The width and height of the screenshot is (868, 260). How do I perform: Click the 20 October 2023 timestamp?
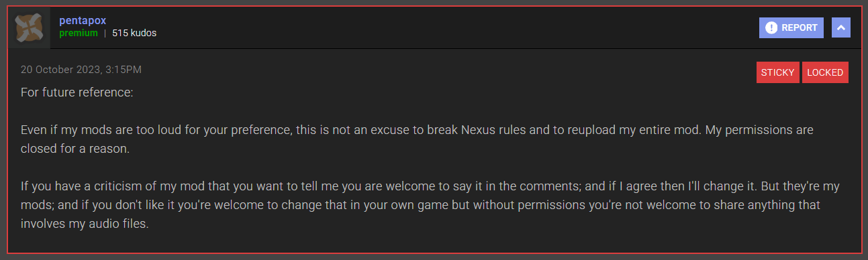click(x=81, y=70)
